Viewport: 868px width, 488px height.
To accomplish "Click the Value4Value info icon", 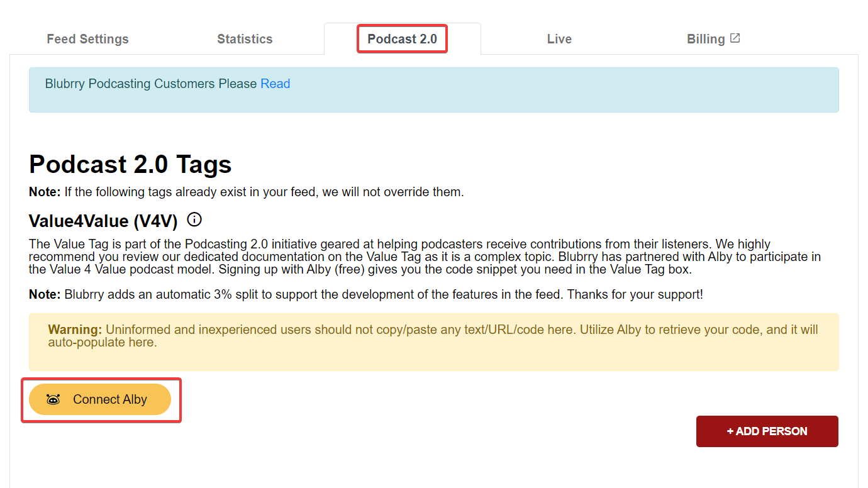I will tap(194, 219).
